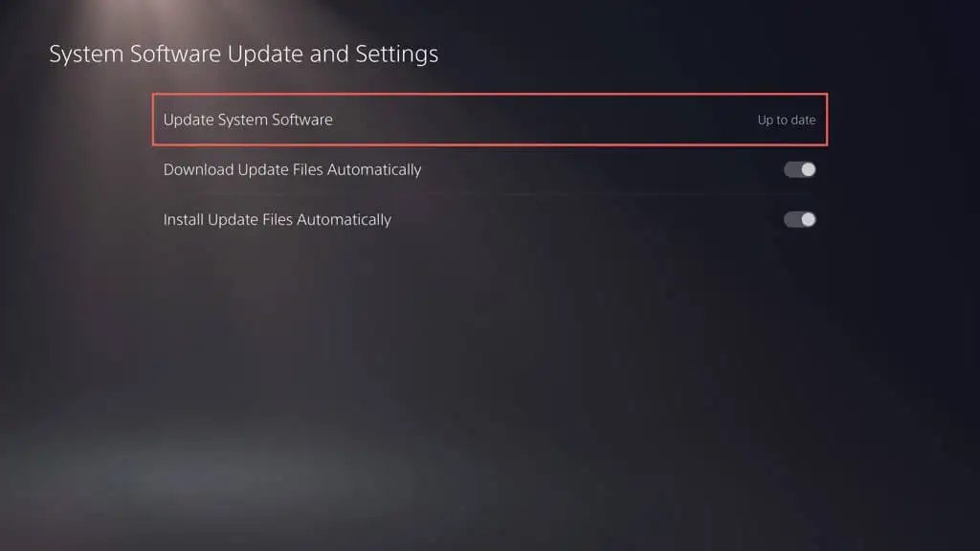The height and width of the screenshot is (551, 980).
Task: Select the Install Update Files Automatically label
Action: pos(277,220)
